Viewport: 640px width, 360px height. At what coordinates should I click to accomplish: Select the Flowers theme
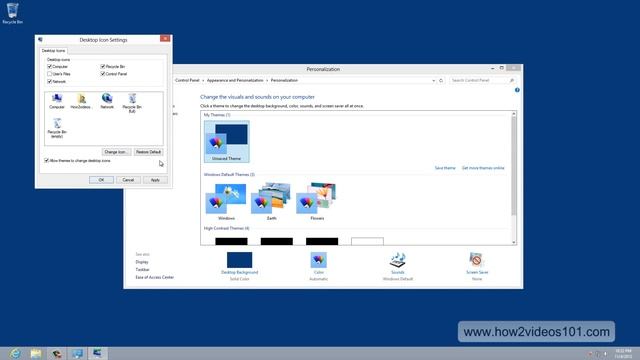pyautogui.click(x=317, y=202)
